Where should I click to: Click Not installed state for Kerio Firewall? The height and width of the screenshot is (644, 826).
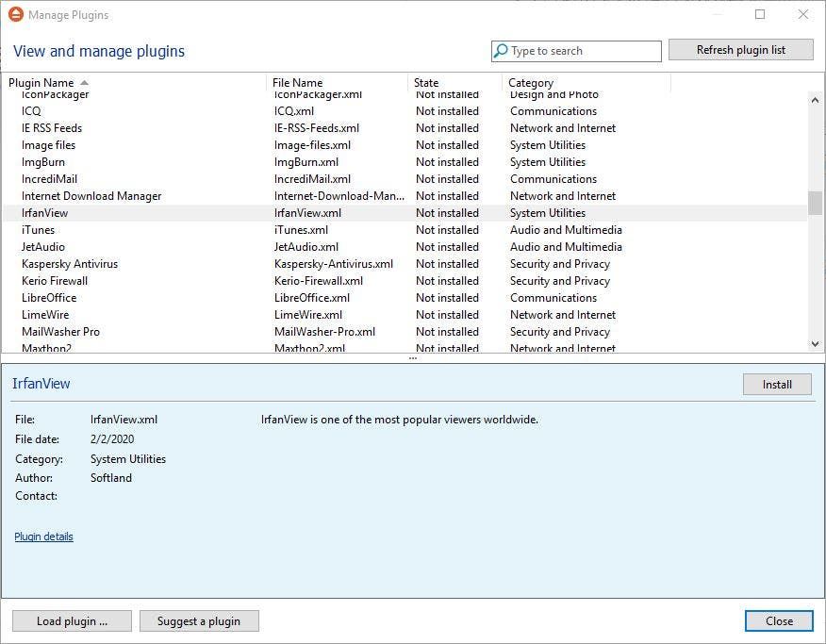point(447,281)
